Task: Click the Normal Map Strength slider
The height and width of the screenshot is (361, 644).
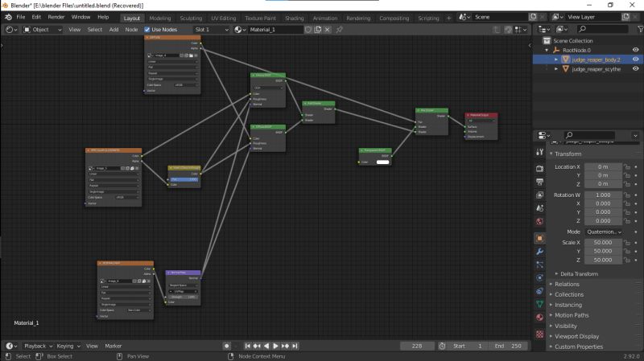Action: [x=183, y=297]
